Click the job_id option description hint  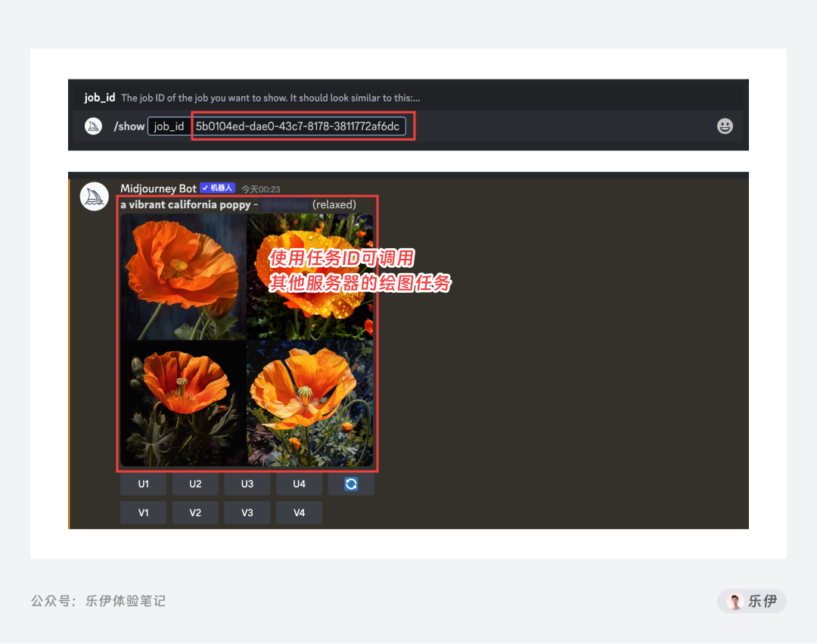[x=270, y=98]
